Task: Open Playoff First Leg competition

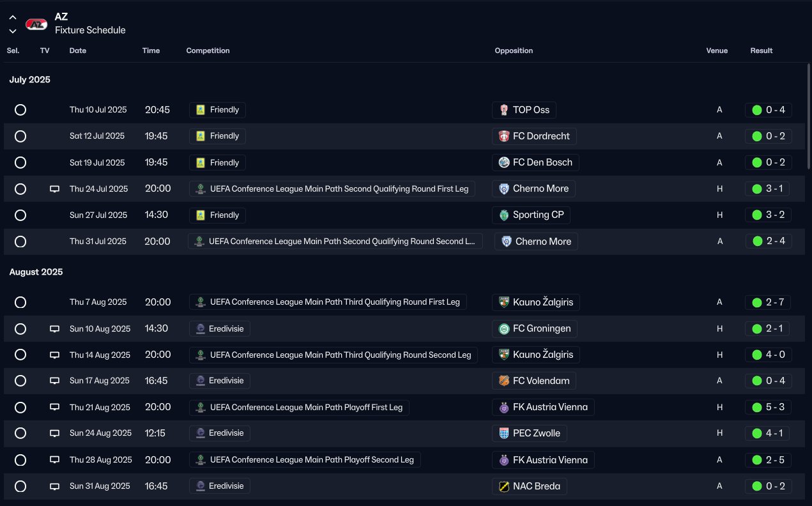Action: [299, 407]
